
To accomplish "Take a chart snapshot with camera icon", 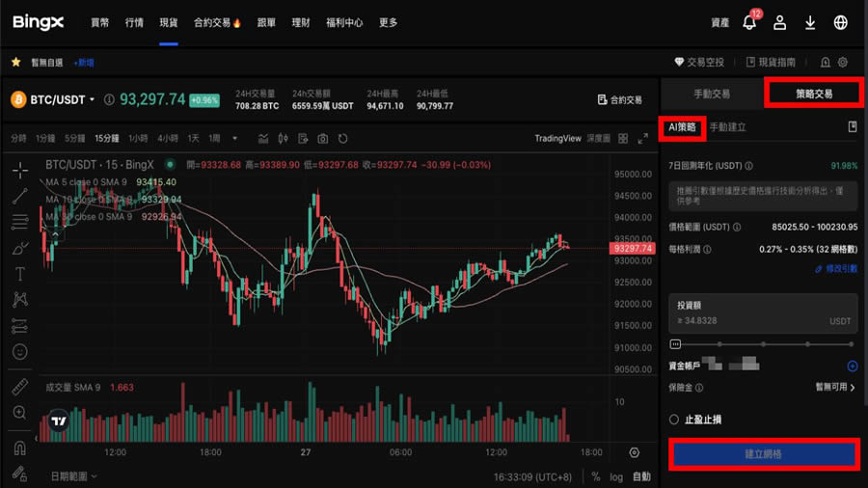I will tap(322, 139).
